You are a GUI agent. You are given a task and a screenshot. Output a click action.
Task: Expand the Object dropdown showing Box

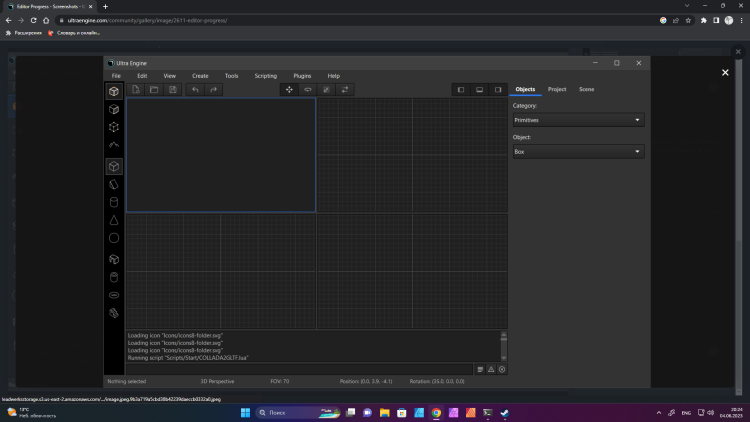tap(577, 152)
